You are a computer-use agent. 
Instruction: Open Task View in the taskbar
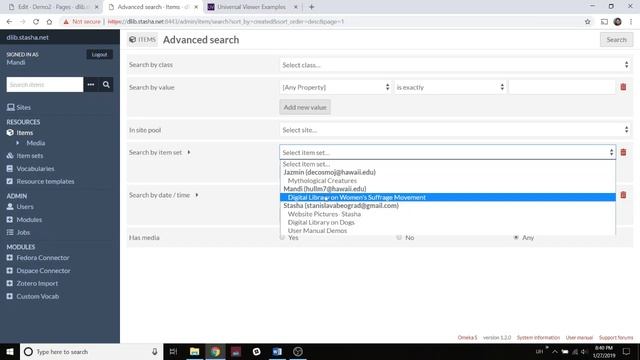click(x=173, y=351)
